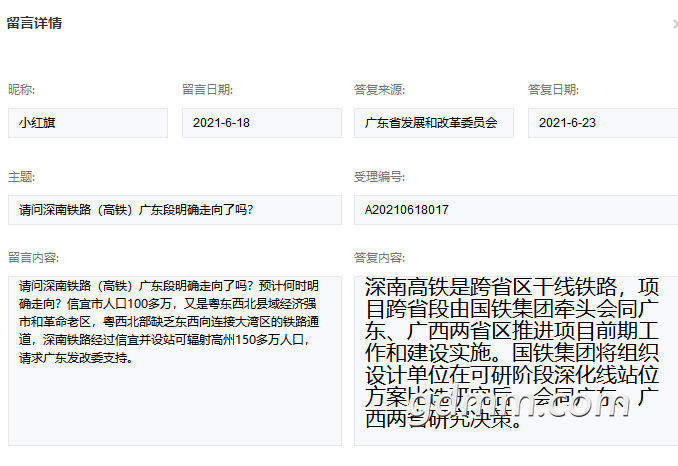Click the 留言内容 label
This screenshot has width=678, height=466.
pos(33,257)
